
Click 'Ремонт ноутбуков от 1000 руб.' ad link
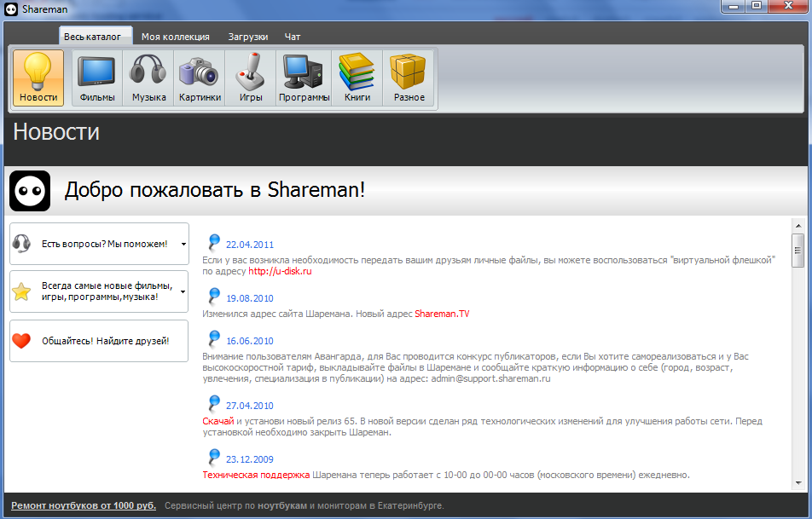pyautogui.click(x=84, y=505)
